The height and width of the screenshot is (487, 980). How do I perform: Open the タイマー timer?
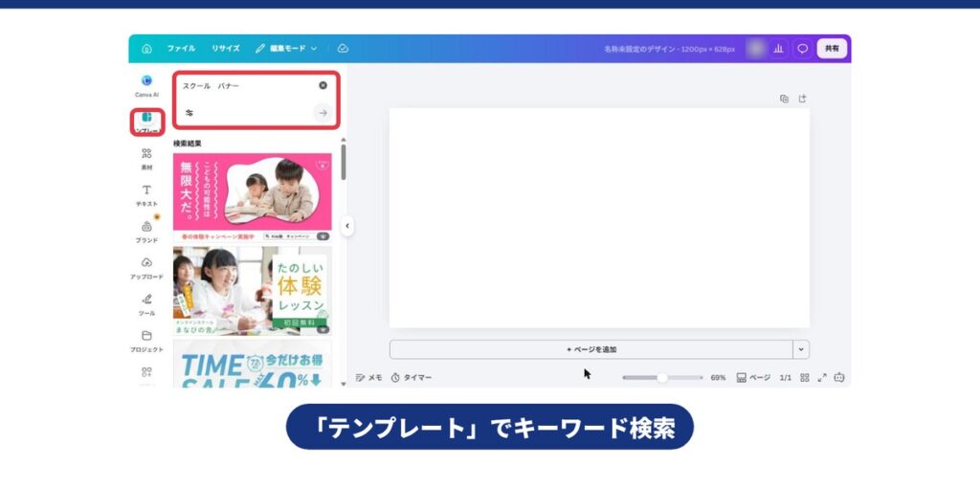click(412, 378)
